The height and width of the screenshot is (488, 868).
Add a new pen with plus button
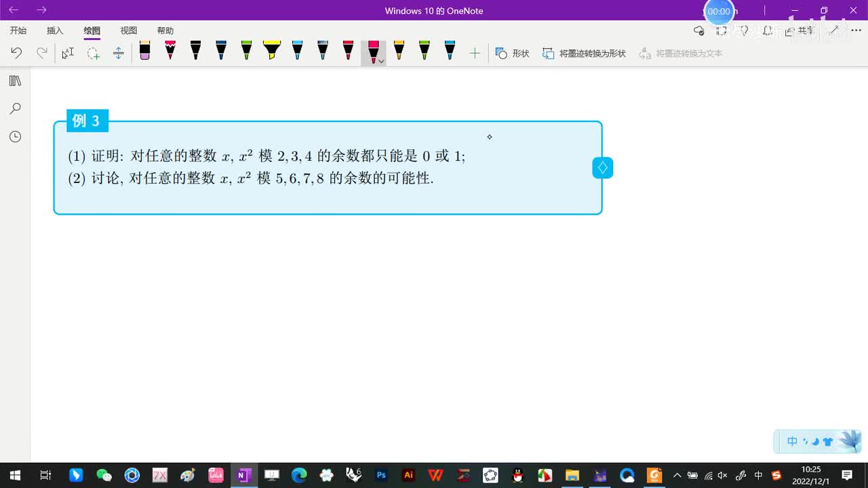[475, 53]
